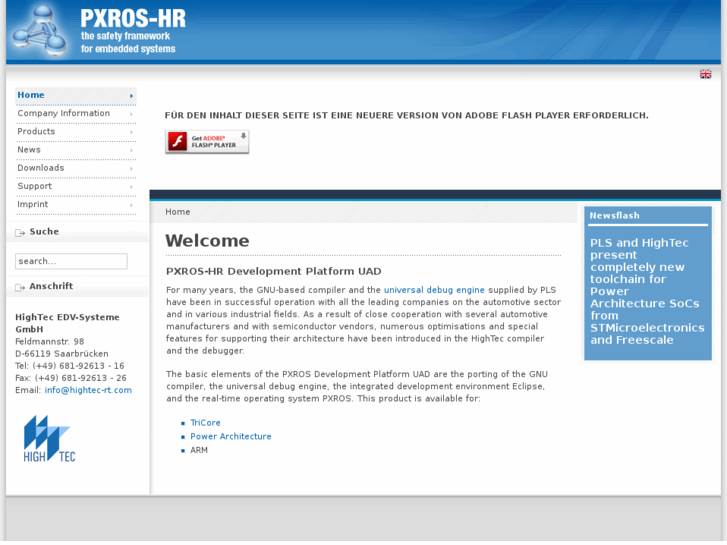727x545 pixels.
Task: Expand the Products menu arrow
Action: pos(131,132)
